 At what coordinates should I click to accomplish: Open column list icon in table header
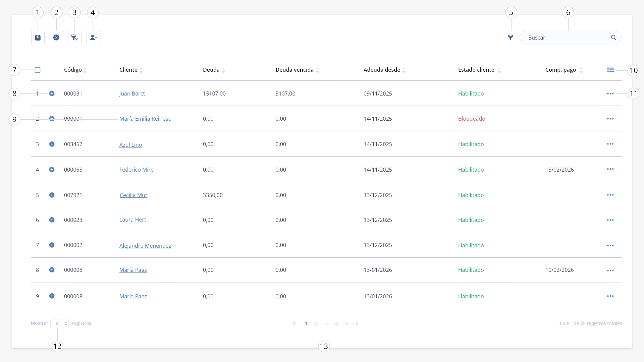(x=611, y=70)
